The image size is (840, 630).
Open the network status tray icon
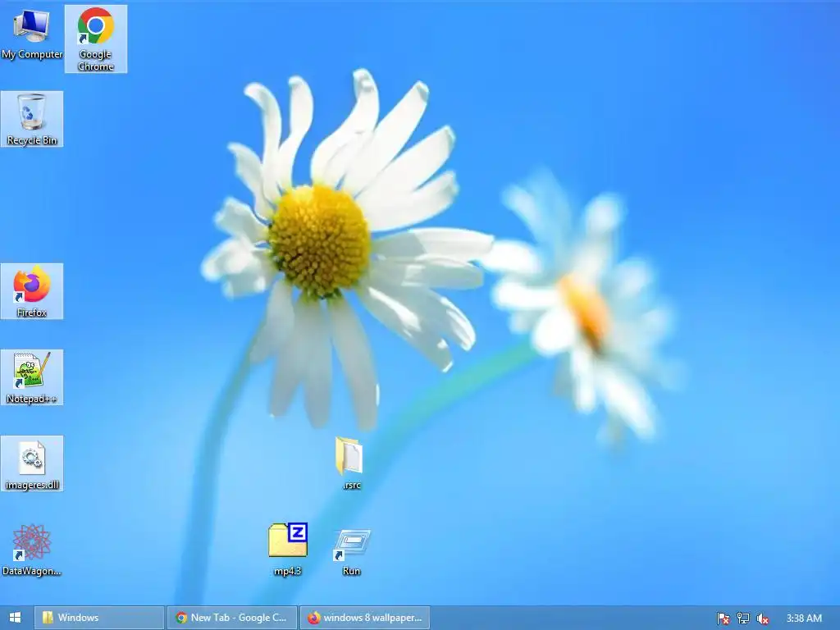pyautogui.click(x=743, y=619)
